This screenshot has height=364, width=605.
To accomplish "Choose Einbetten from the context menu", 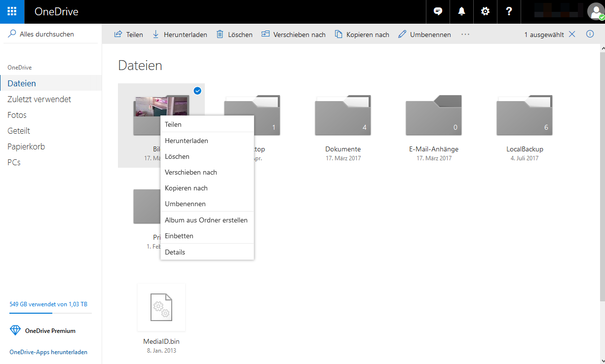I will (207, 236).
